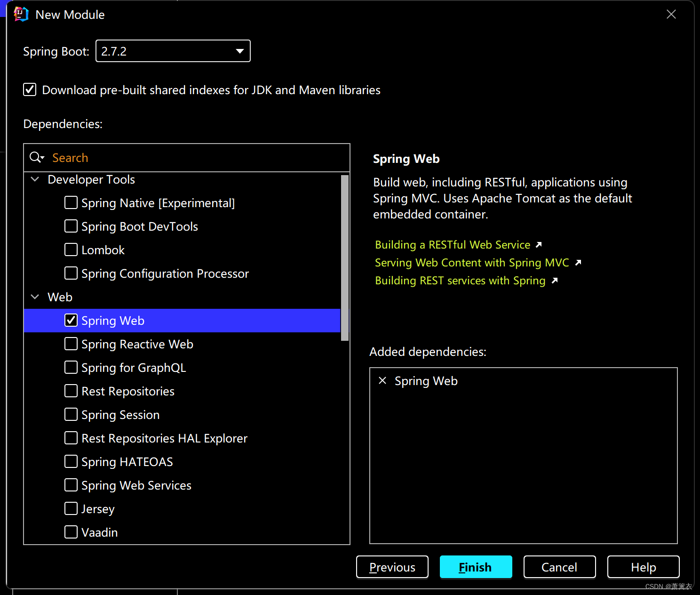
Task: Open Building a RESTful Web Service guide
Action: [453, 245]
